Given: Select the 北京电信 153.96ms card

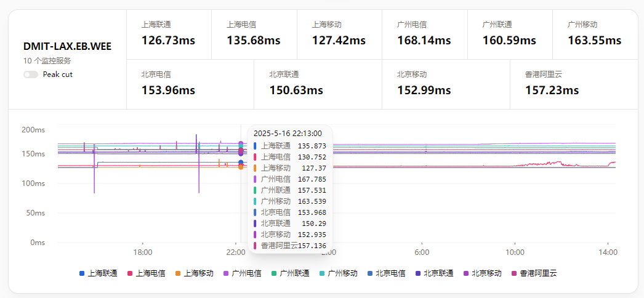Looking at the screenshot, I should click(x=190, y=84).
